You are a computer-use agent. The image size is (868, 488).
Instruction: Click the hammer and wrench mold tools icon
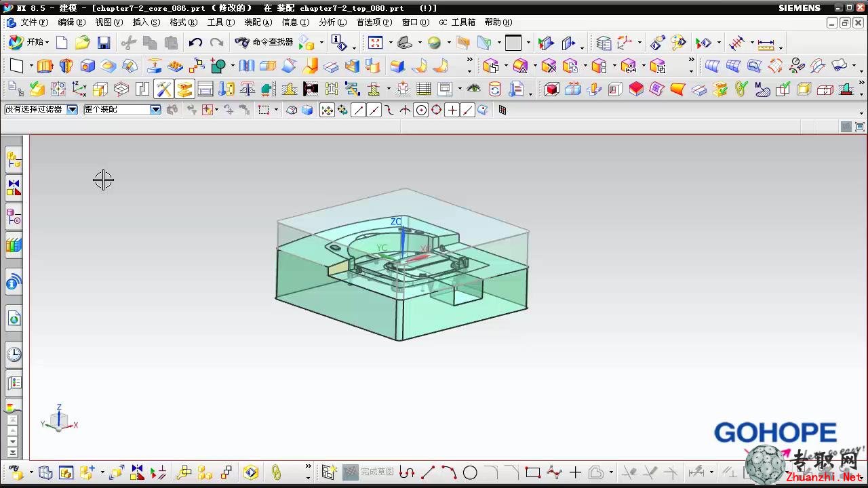click(x=163, y=89)
